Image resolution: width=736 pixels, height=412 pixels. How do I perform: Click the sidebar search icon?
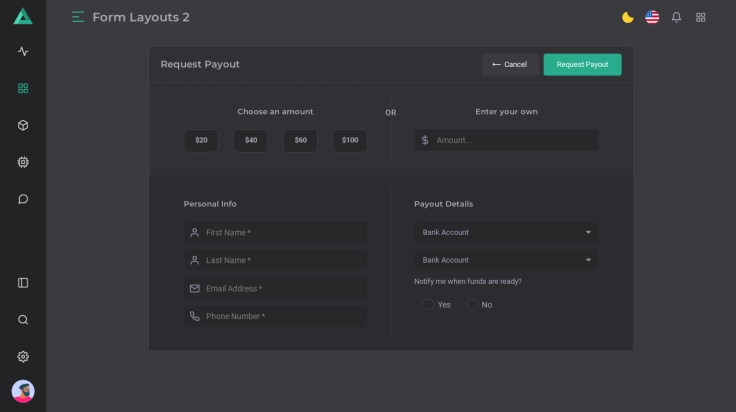23,320
